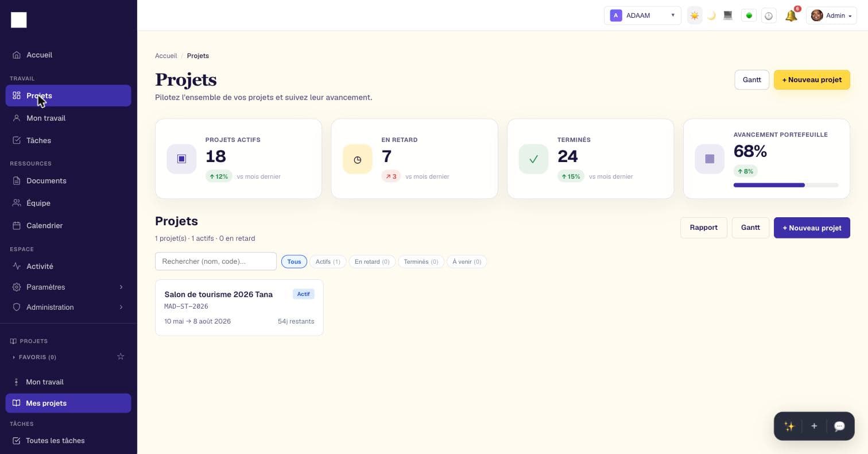Open the chat bubble icon
The image size is (868, 454).
(839, 426)
